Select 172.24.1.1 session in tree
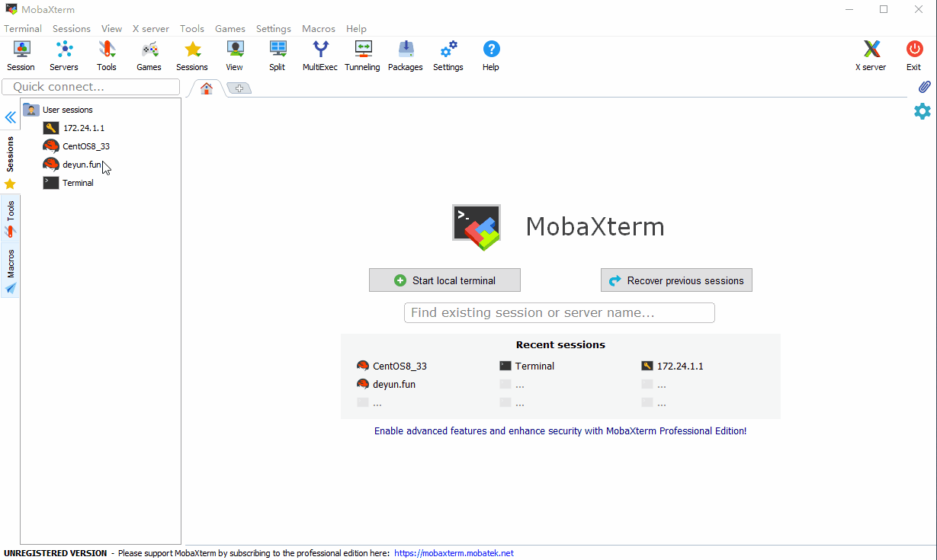The image size is (937, 560). (x=74, y=128)
